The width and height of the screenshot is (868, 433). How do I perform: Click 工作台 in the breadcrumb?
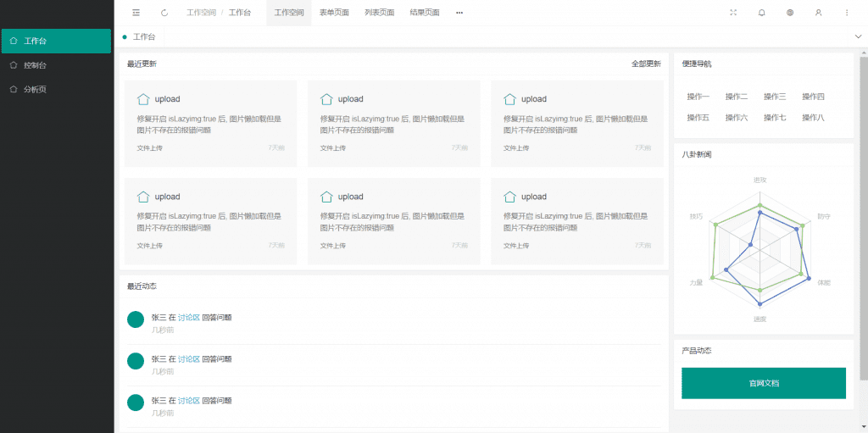pyautogui.click(x=240, y=13)
